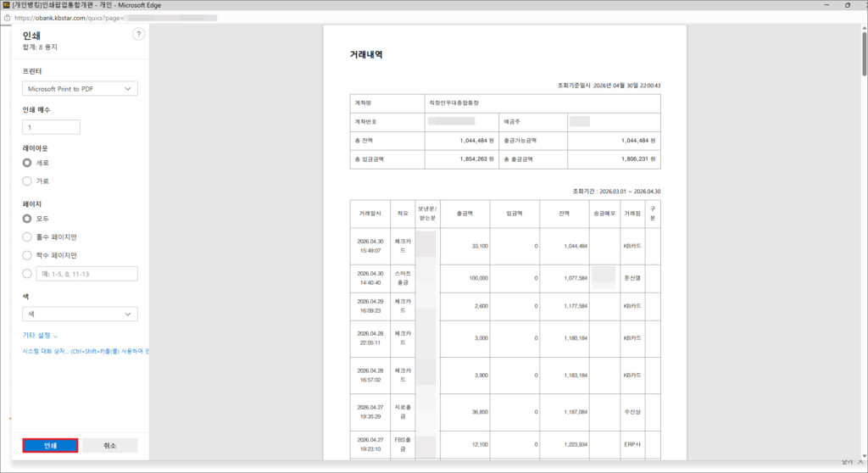Open the system dialog print link
868x473 pixels.
[85, 351]
